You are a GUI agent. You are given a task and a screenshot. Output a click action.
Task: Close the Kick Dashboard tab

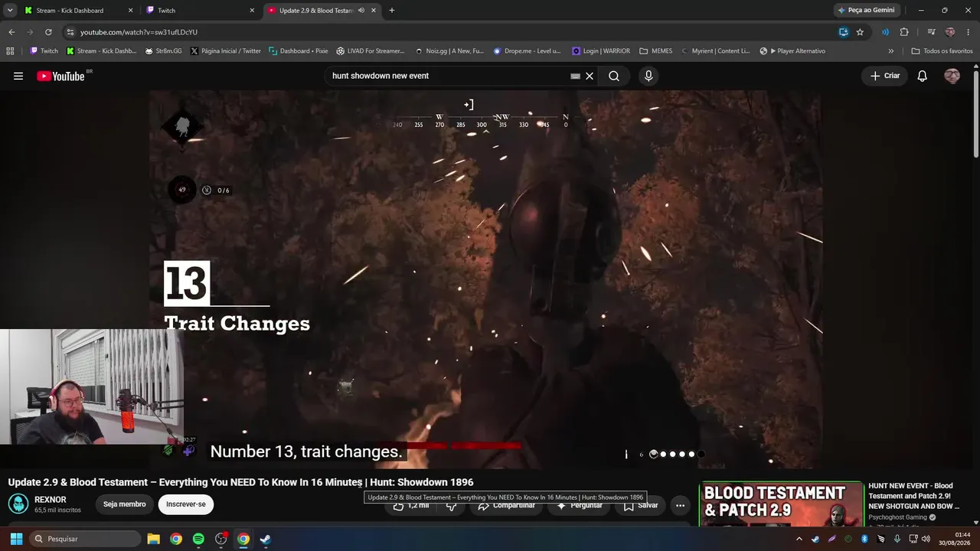tap(130, 11)
